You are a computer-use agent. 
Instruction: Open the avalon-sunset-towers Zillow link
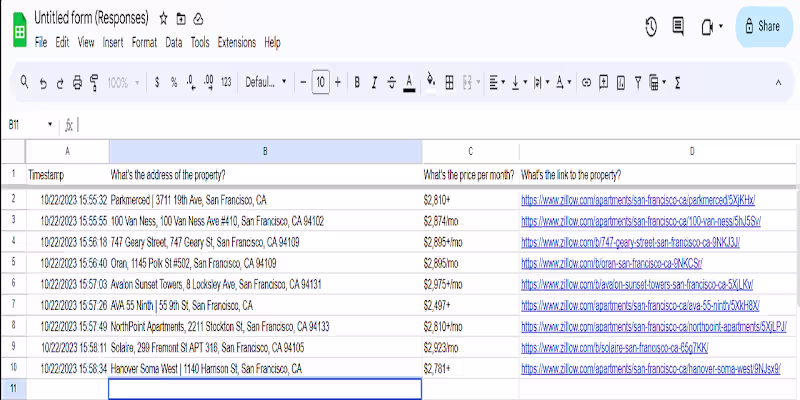click(637, 284)
